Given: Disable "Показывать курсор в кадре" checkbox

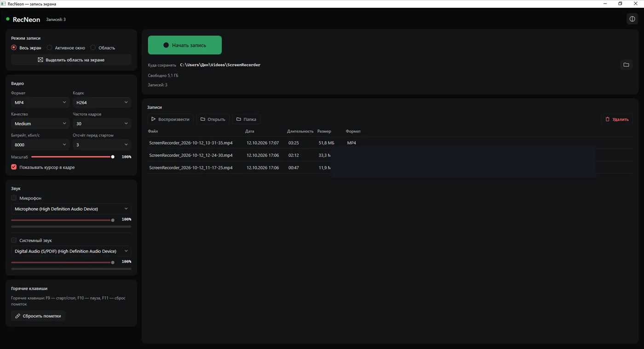Looking at the screenshot, I should (14, 167).
